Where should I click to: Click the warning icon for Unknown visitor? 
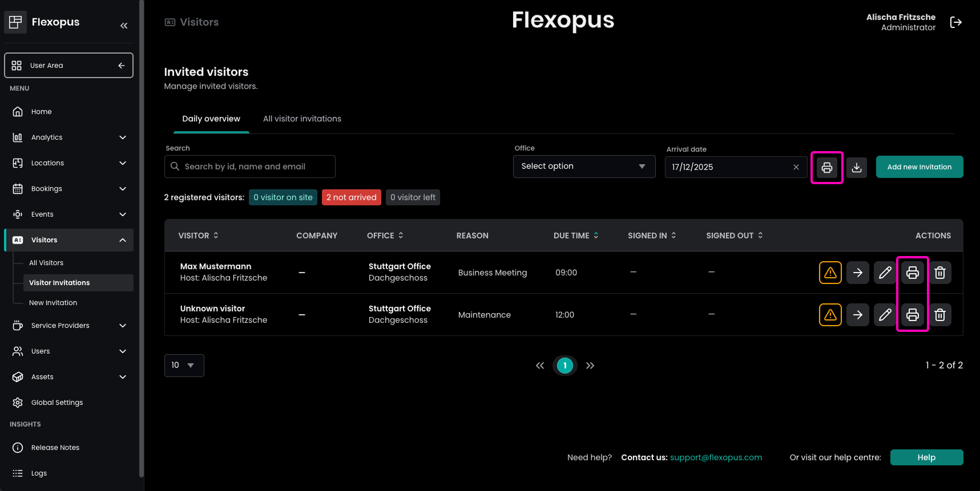830,315
